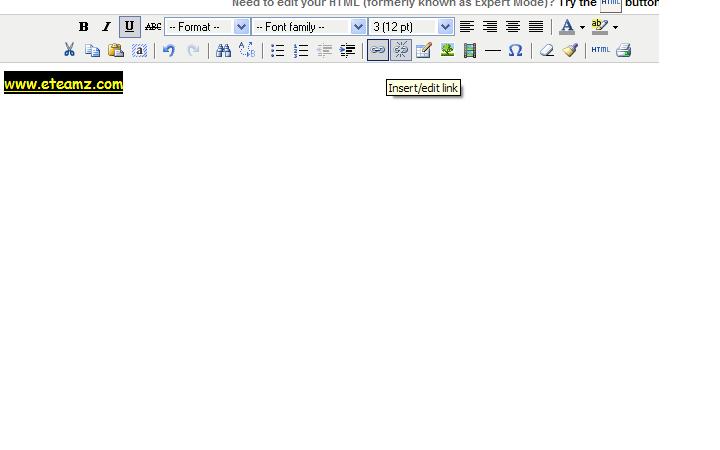The image size is (720, 450).
Task: Insert media with the film strip icon
Action: [469, 50]
